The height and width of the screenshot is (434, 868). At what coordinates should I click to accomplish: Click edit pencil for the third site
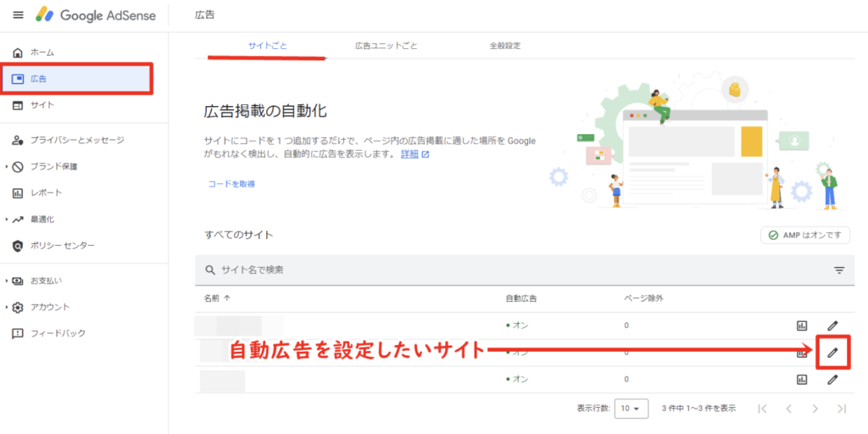[832, 380]
